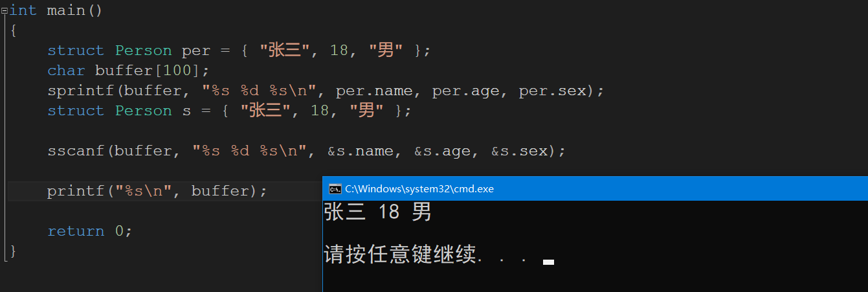
Task: Click variable s in second struct declaration
Action: (186, 111)
